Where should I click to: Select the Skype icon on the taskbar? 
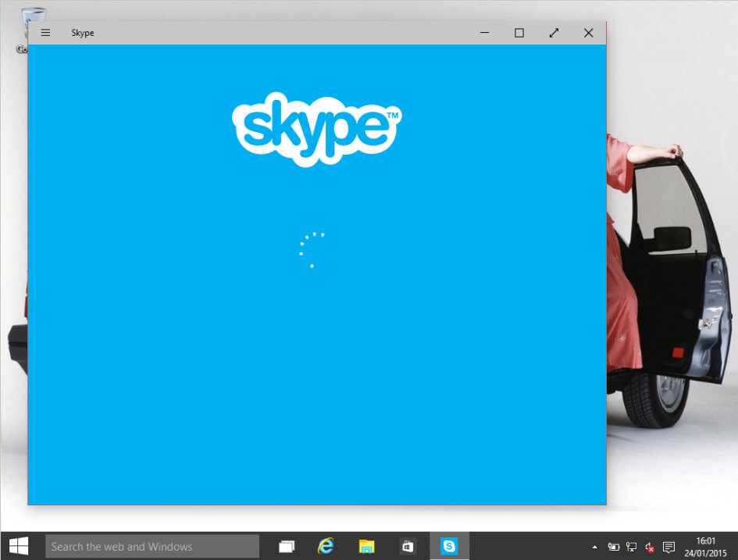(449, 546)
